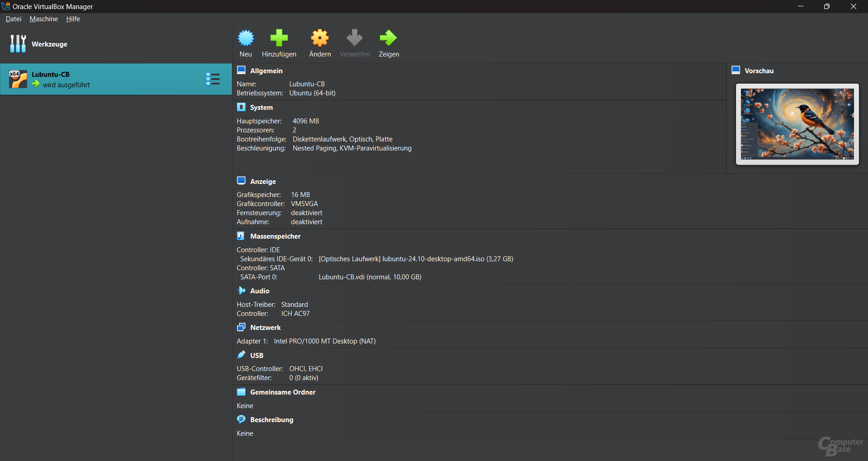868x461 pixels.
Task: Click the Gemeinsame Ordner folder icon
Action: 241,392
